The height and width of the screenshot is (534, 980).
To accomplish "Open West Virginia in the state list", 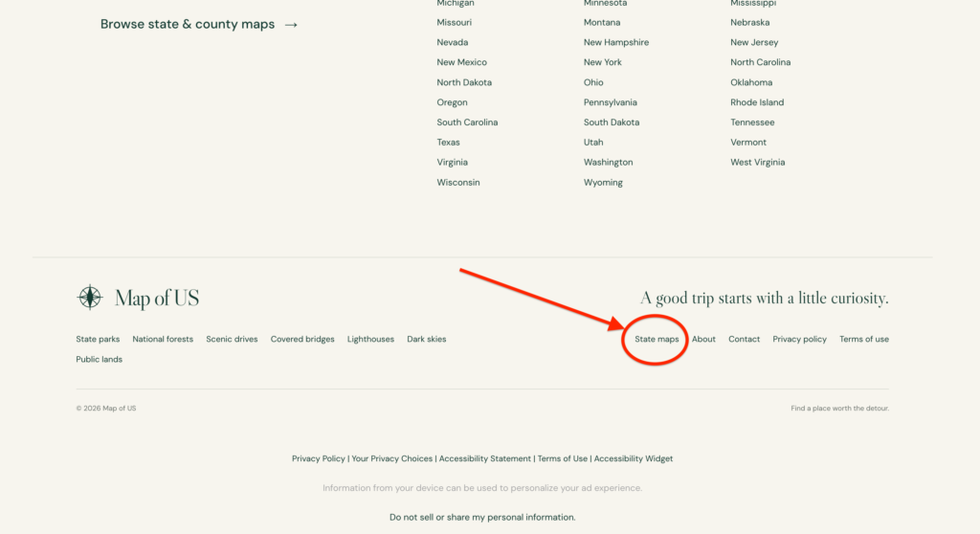I will point(758,163).
